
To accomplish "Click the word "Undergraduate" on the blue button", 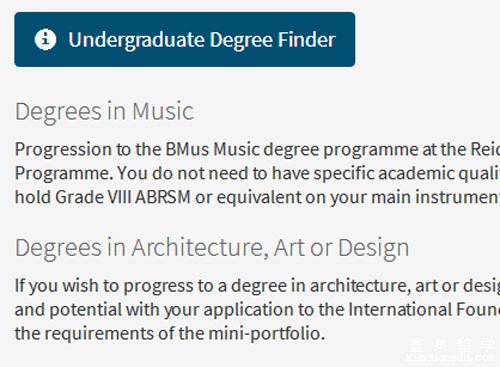I will coord(136,40).
